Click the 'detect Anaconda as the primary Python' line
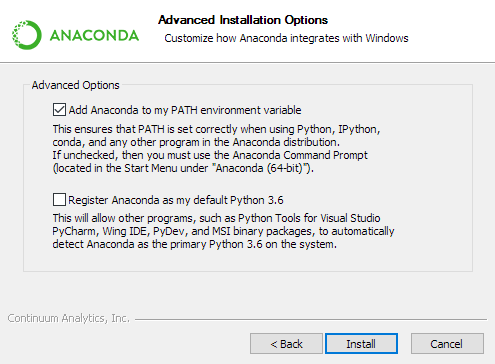Image resolution: width=495 pixels, height=364 pixels. pyautogui.click(x=195, y=244)
